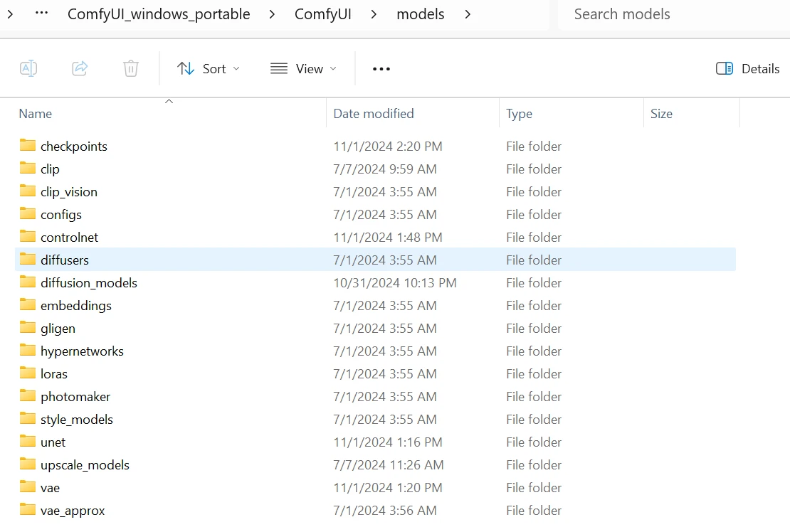Image resolution: width=790 pixels, height=532 pixels.
Task: Click the Delete trash can icon
Action: (131, 68)
